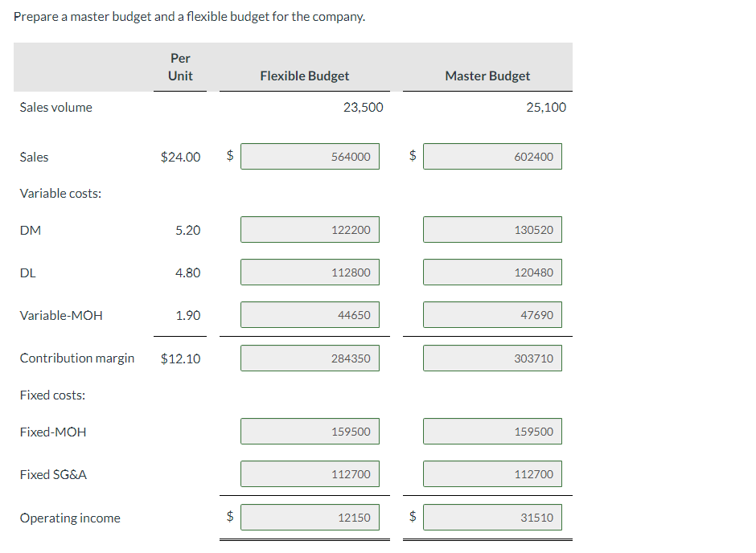Screen dimensions: 756x553
Task: Click the Sales volume row label
Action: coord(56,107)
